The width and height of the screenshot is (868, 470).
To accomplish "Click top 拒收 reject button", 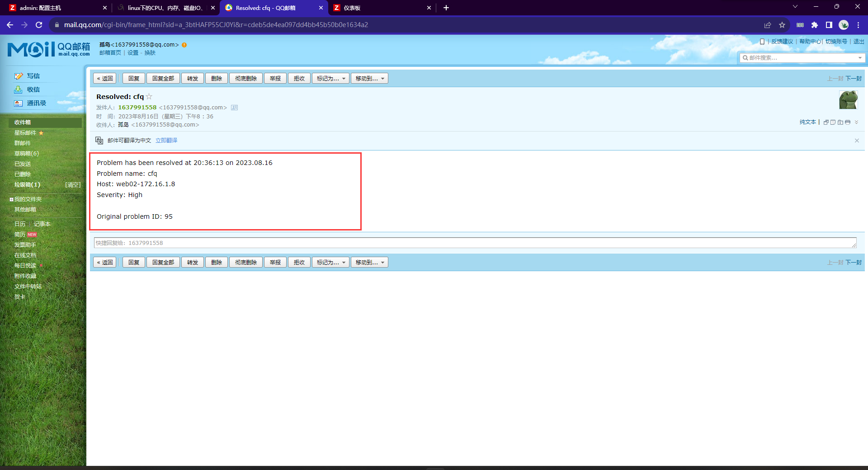I will pyautogui.click(x=299, y=78).
